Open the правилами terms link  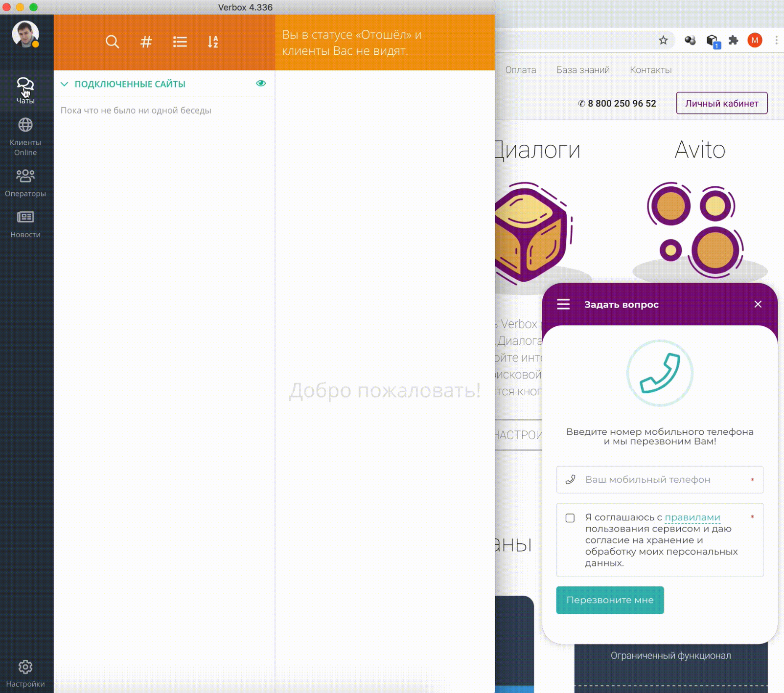click(x=692, y=517)
